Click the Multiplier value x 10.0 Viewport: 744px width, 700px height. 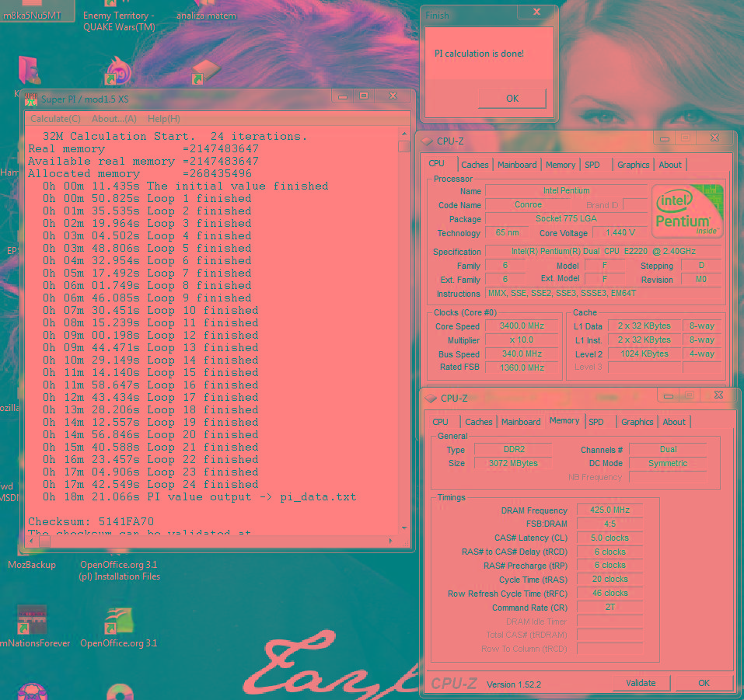(522, 340)
